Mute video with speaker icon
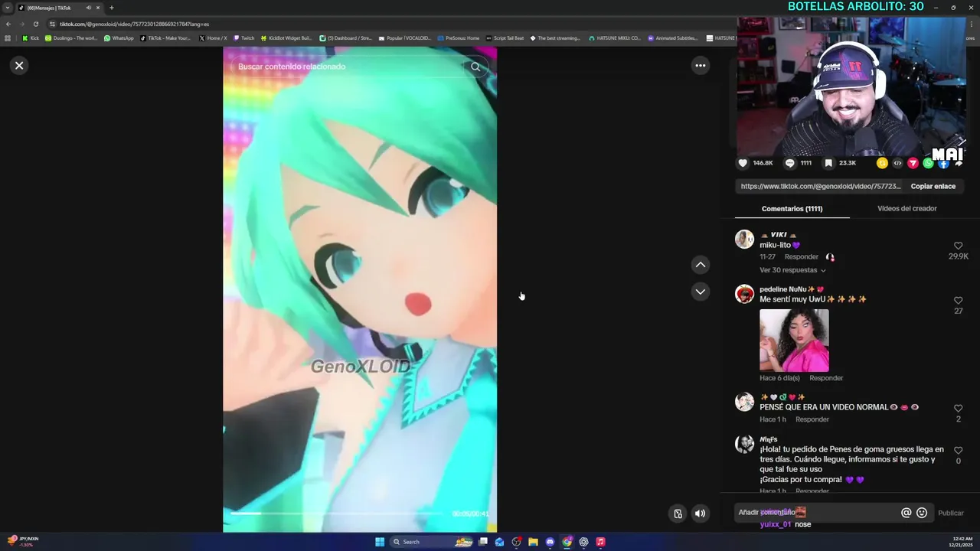Image resolution: width=980 pixels, height=551 pixels. (700, 514)
